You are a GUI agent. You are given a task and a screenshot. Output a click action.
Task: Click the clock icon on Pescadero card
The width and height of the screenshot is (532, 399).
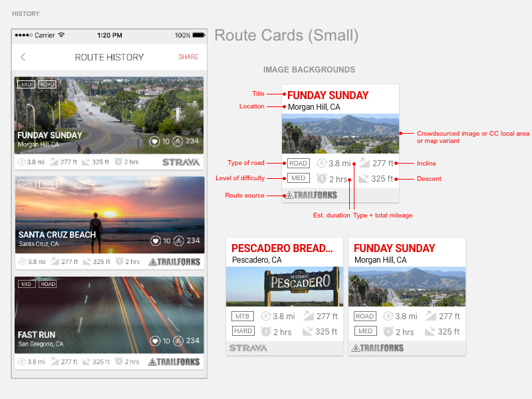click(x=265, y=331)
